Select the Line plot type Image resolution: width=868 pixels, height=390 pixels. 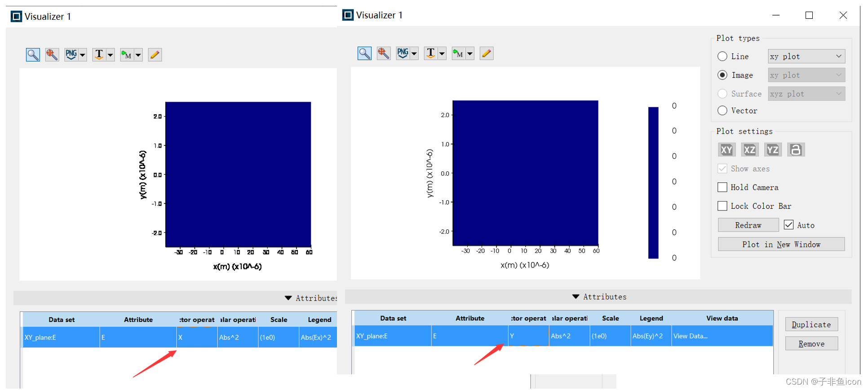click(x=722, y=57)
